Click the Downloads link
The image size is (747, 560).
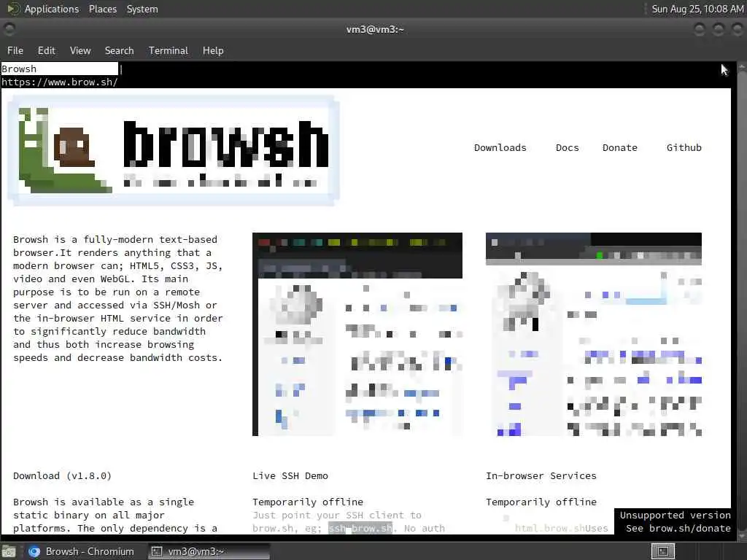500,147
